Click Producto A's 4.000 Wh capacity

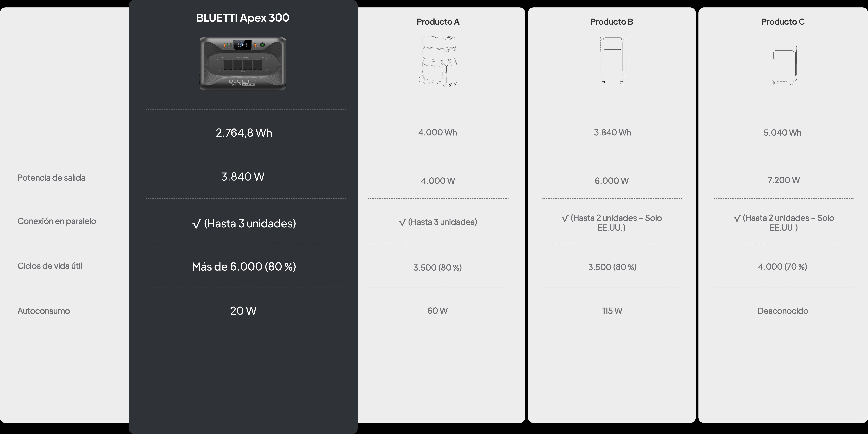pyautogui.click(x=437, y=132)
